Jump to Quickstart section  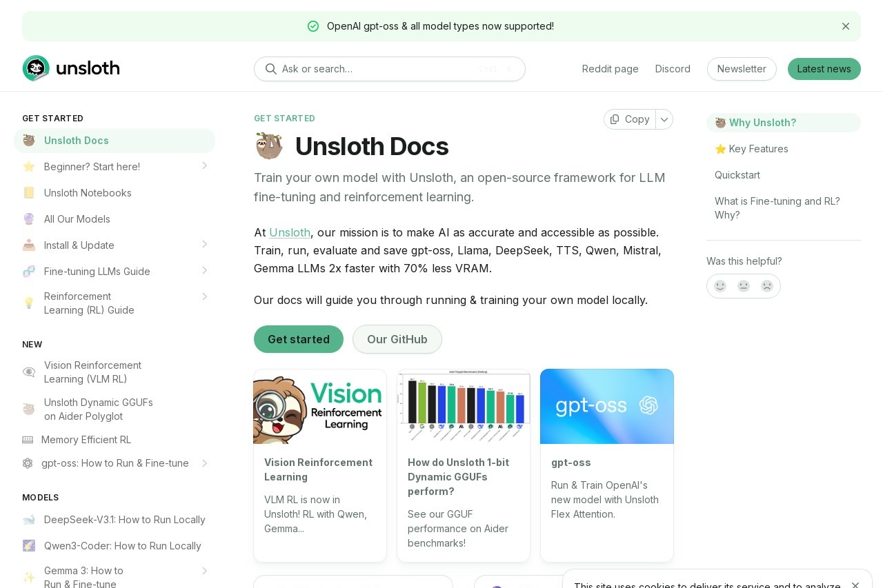click(784, 175)
